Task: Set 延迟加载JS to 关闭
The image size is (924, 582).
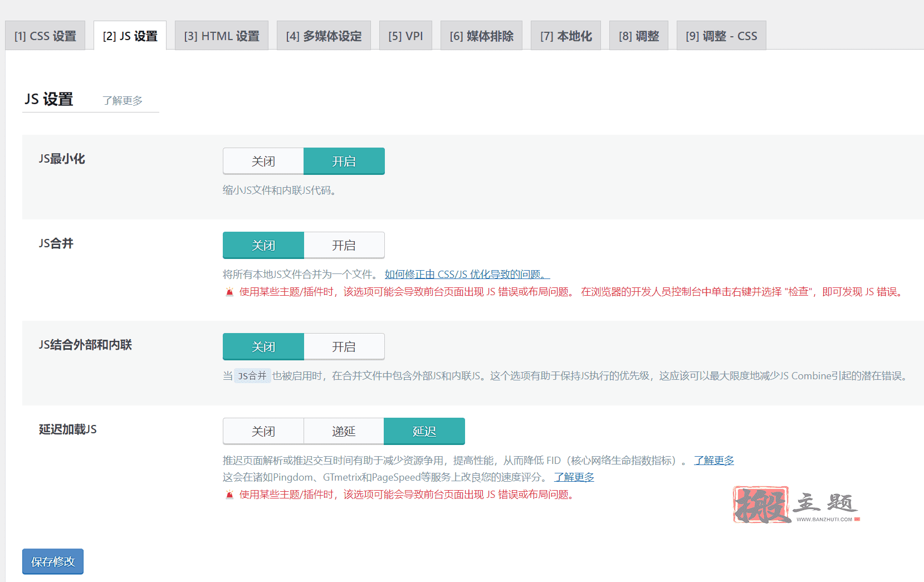Action: click(x=263, y=431)
